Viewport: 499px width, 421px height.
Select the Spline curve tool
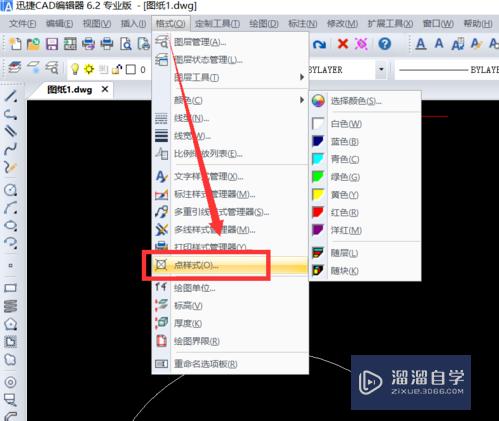(x=11, y=148)
